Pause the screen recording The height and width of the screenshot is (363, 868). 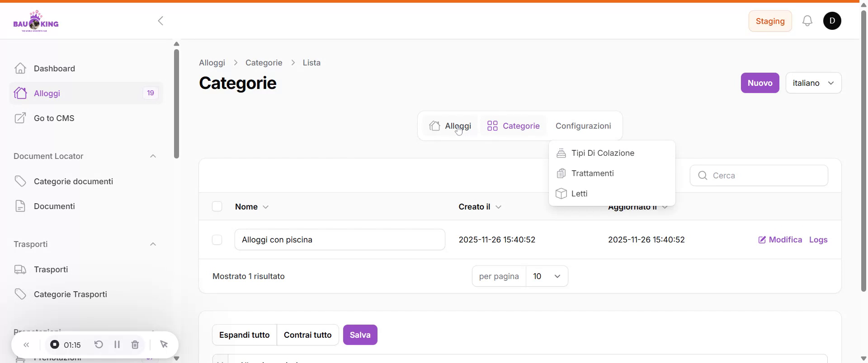coord(117,345)
